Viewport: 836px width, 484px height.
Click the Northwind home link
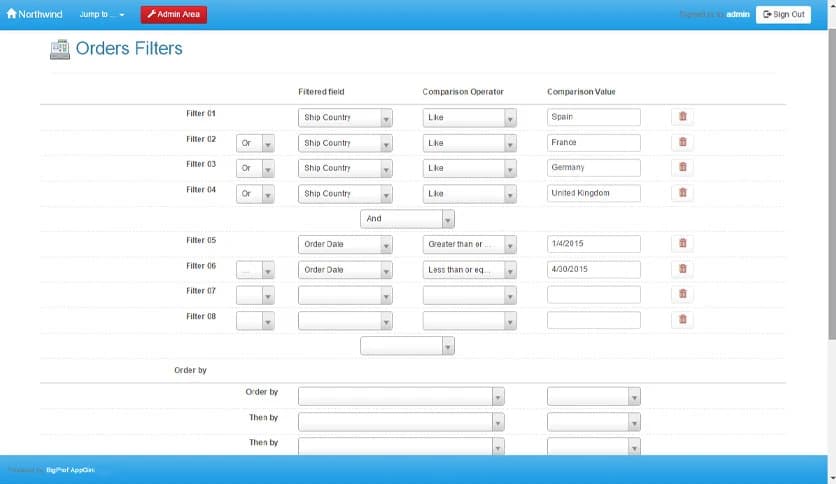coord(36,14)
